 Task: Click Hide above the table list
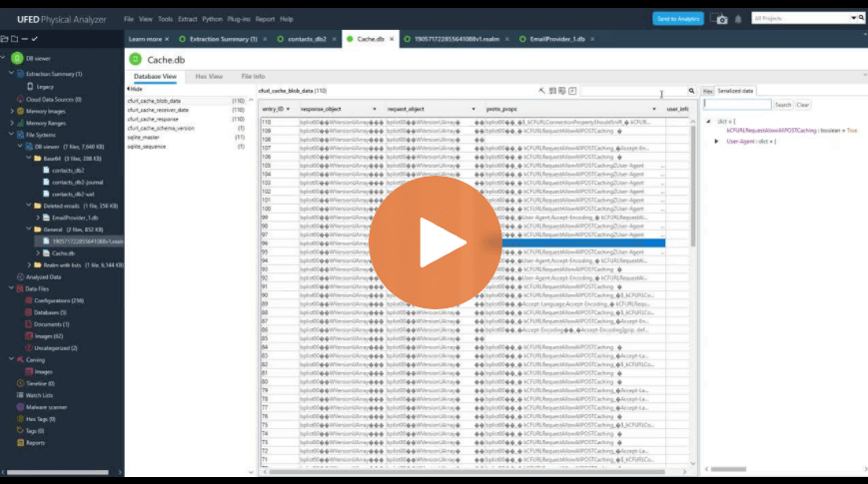click(135, 89)
